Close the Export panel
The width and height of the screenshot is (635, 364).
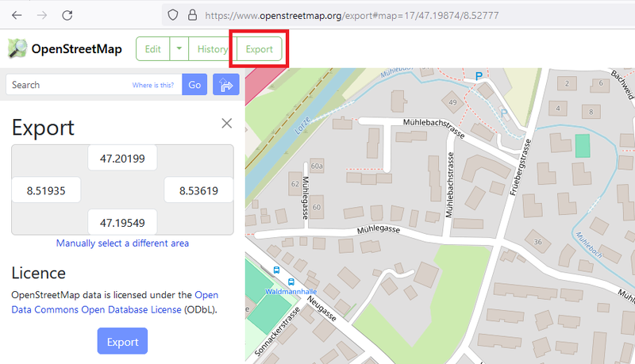(227, 124)
